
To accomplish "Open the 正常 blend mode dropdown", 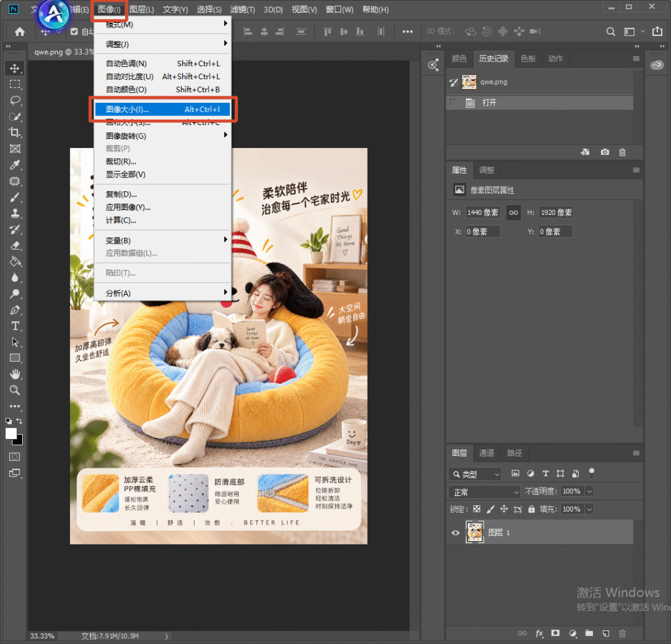I will [x=484, y=491].
